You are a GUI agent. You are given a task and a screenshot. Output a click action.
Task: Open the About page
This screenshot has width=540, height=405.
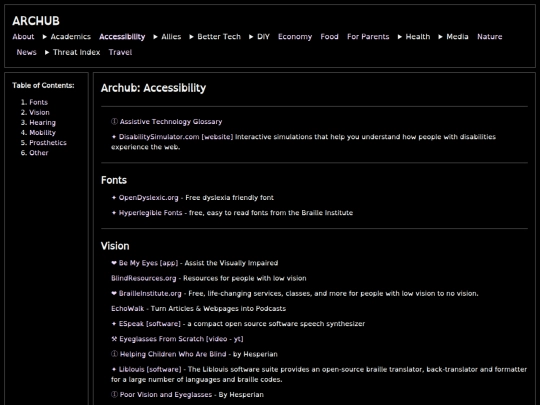(x=23, y=37)
